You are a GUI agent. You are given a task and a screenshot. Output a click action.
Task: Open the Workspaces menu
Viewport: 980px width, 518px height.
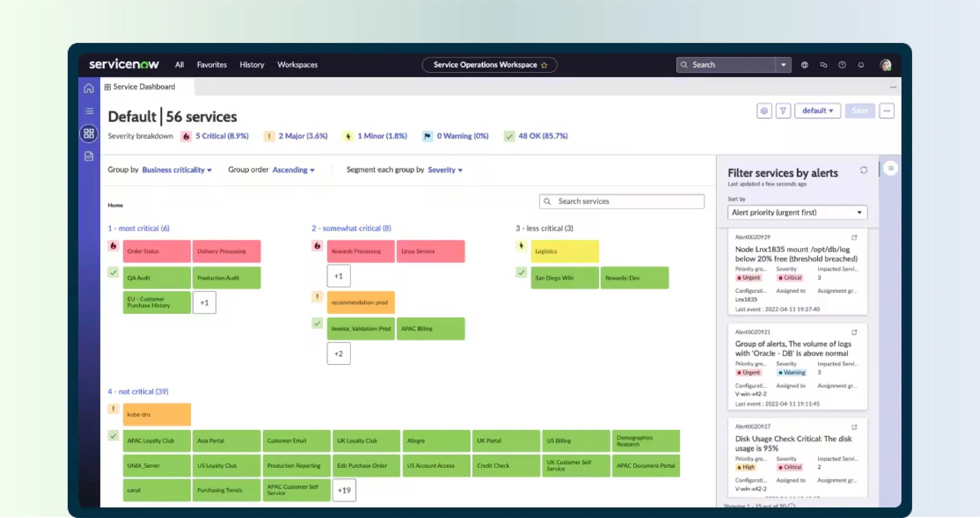[x=297, y=65]
